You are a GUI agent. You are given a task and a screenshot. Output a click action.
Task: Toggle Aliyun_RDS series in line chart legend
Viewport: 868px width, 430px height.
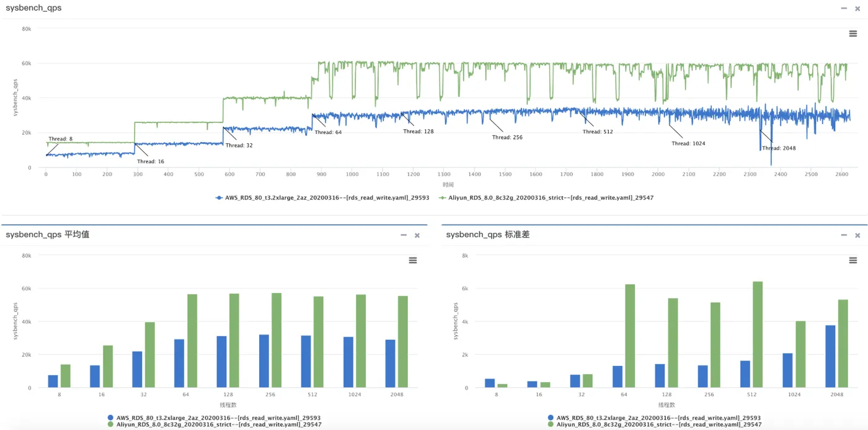pyautogui.click(x=546, y=197)
